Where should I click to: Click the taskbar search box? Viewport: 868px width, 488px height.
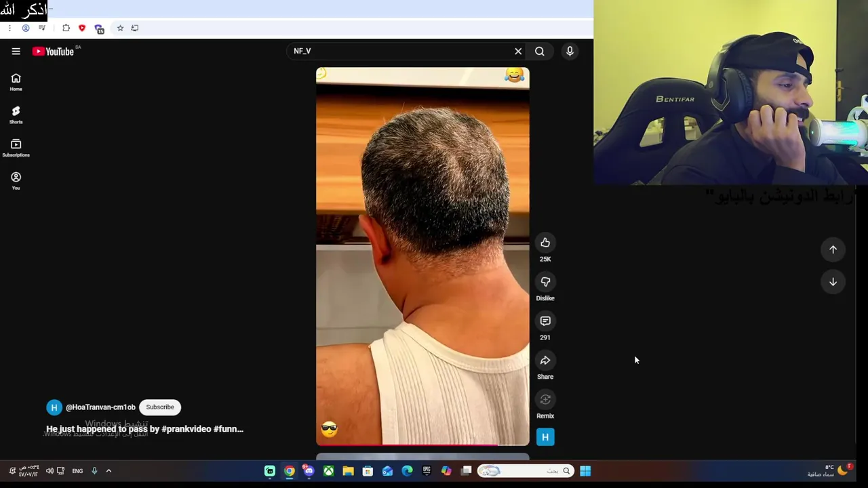click(x=526, y=471)
